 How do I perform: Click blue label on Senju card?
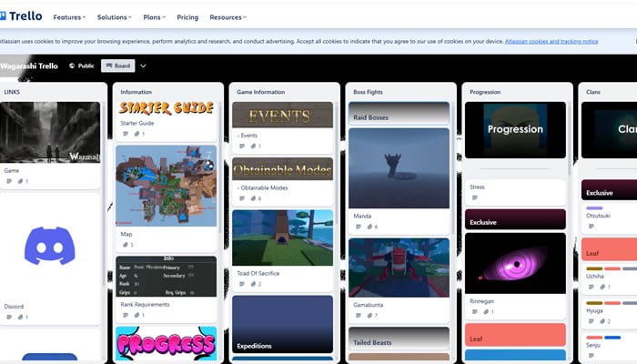612,338
